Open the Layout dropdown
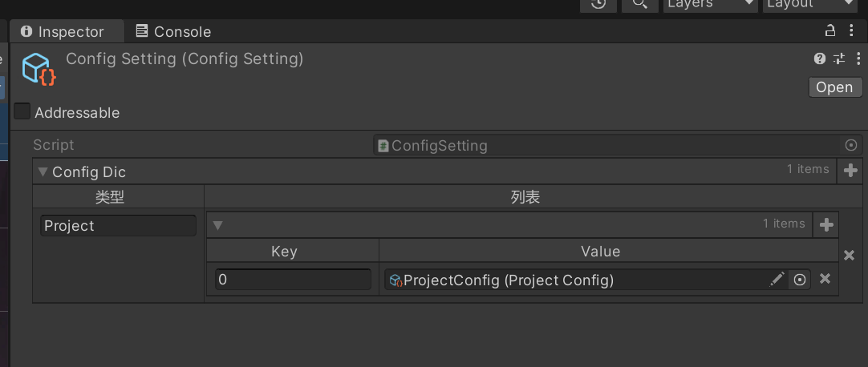 (810, 3)
